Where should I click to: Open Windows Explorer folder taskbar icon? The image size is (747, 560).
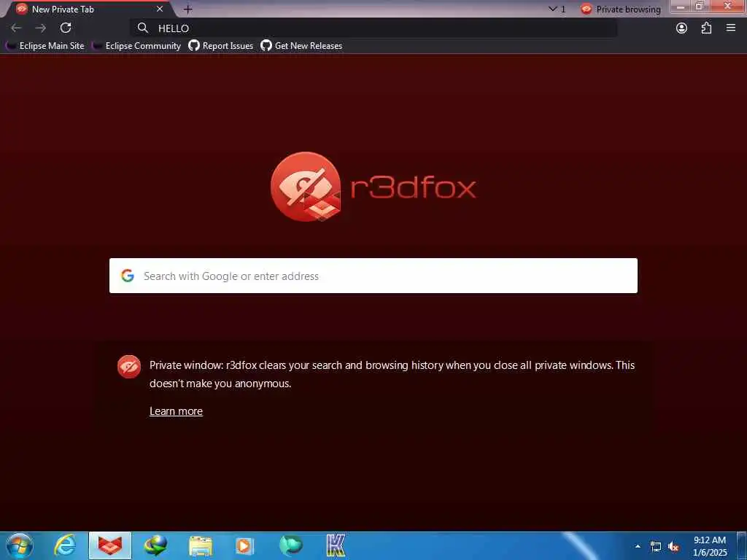coord(201,545)
